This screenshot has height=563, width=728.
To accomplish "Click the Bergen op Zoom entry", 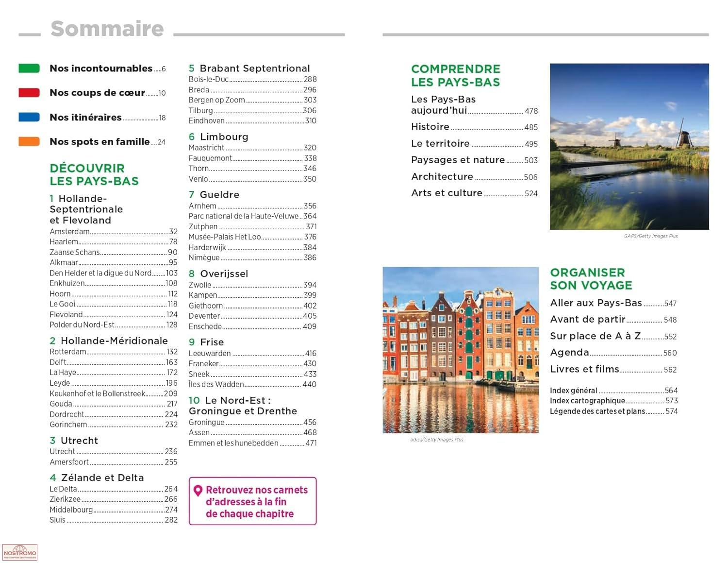I will [x=253, y=100].
